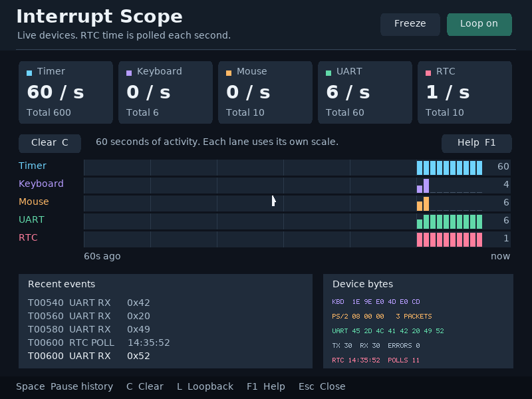The height and width of the screenshot is (399, 532).
Task: Click the green UART color swatch
Action: pyautogui.click(x=329, y=73)
